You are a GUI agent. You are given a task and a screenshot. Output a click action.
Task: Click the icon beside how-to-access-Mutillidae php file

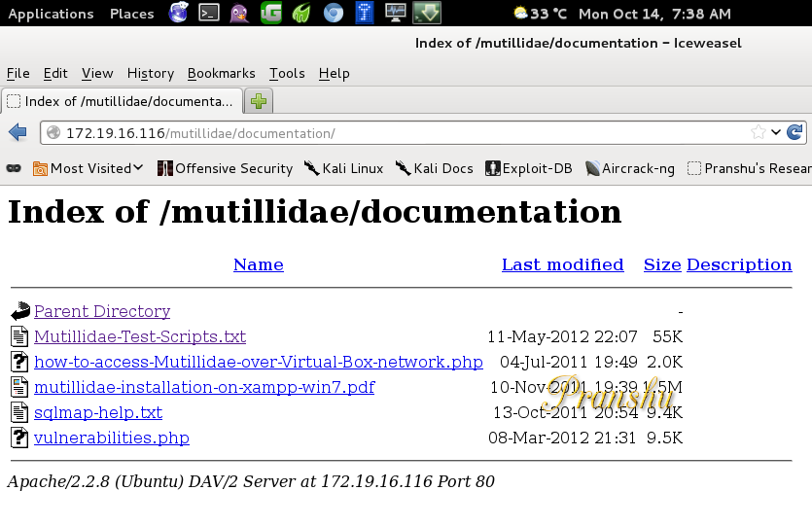click(19, 362)
